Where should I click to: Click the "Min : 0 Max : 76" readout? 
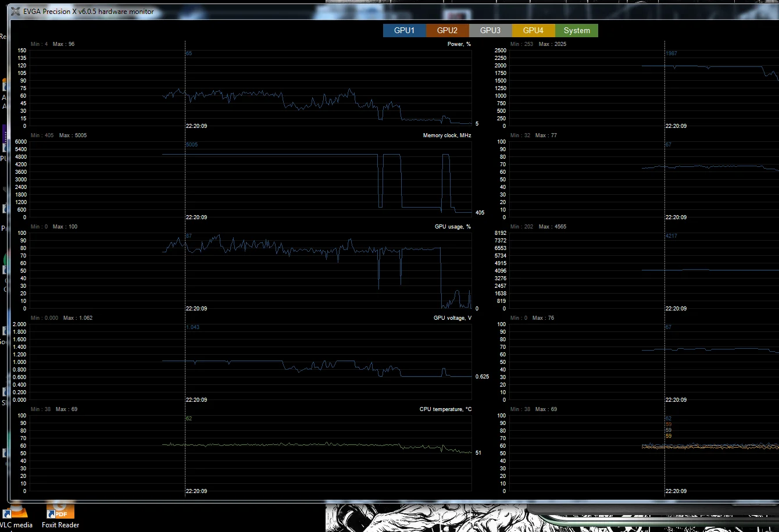532,318
